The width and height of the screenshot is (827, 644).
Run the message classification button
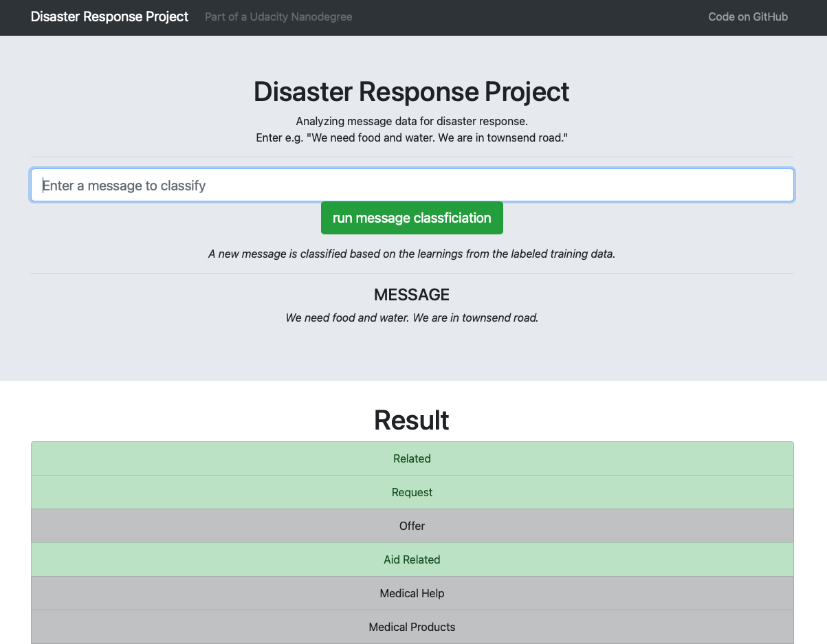click(412, 218)
